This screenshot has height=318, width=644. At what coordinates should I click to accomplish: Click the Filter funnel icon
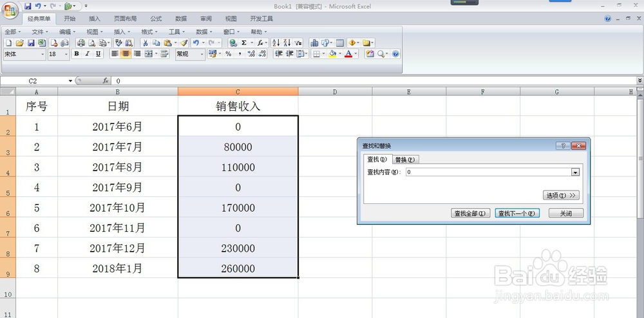(298, 42)
